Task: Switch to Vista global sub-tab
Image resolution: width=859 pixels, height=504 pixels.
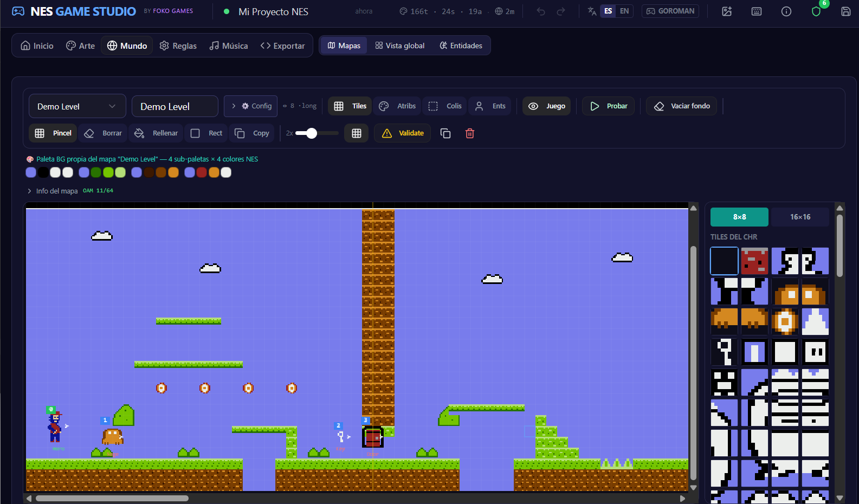Action: click(x=400, y=46)
